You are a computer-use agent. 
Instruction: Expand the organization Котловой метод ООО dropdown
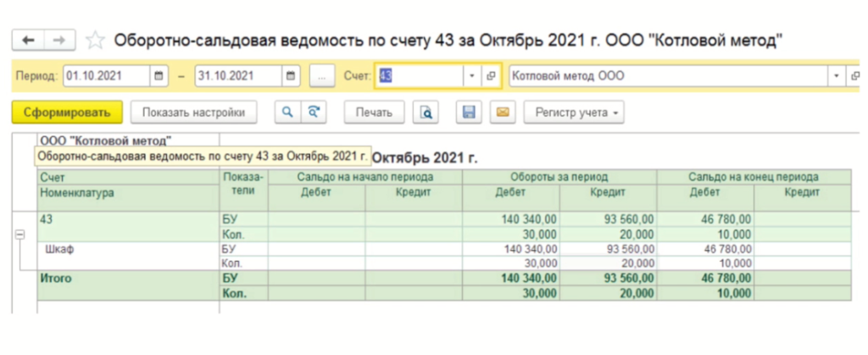(837, 75)
